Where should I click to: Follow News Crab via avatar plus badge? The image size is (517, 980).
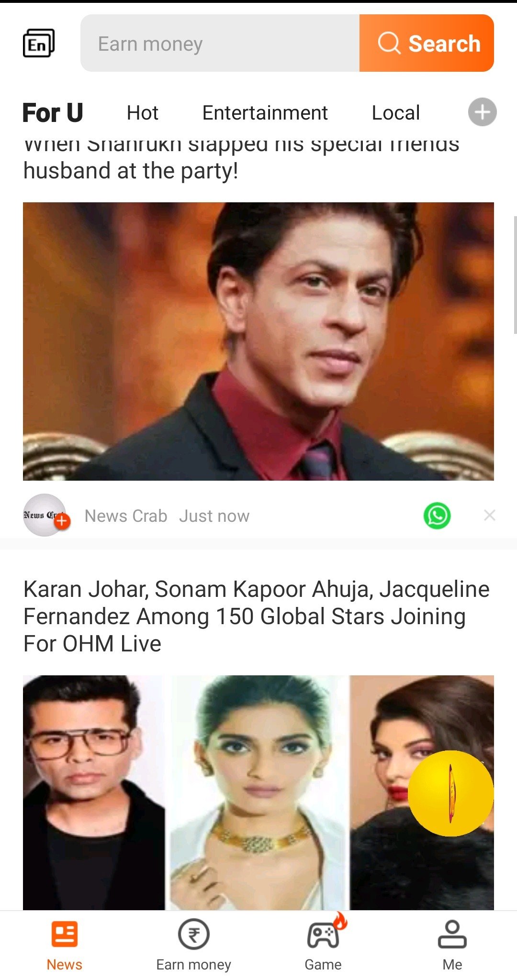[62, 521]
